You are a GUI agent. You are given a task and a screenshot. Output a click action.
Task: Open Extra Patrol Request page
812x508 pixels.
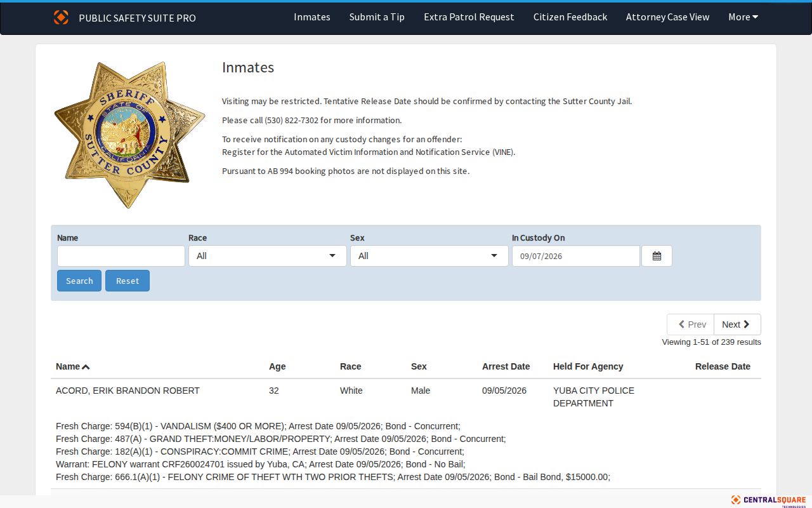[x=469, y=17]
